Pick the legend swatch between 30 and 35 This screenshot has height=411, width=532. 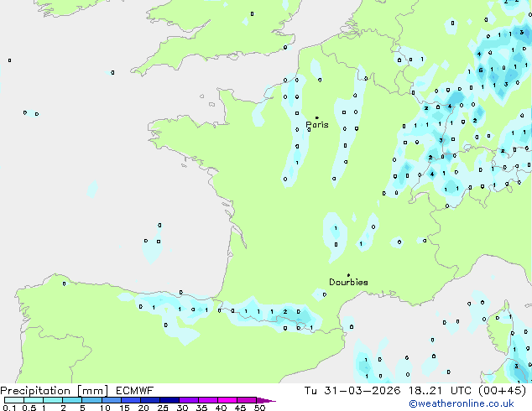click(x=190, y=401)
